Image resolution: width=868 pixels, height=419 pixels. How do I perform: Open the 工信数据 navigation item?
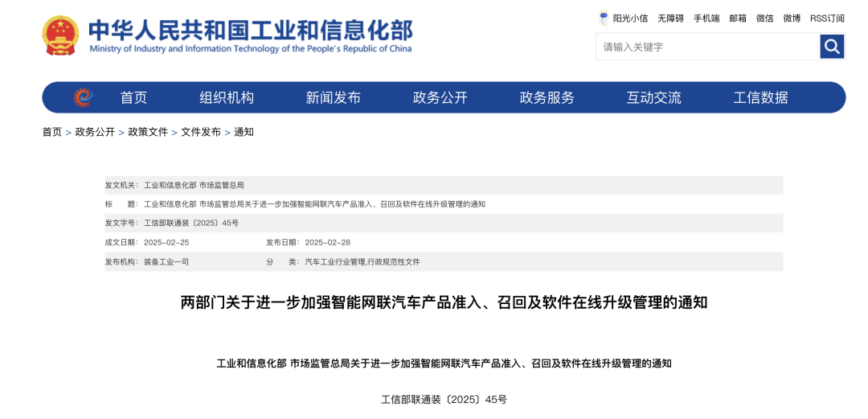[760, 98]
